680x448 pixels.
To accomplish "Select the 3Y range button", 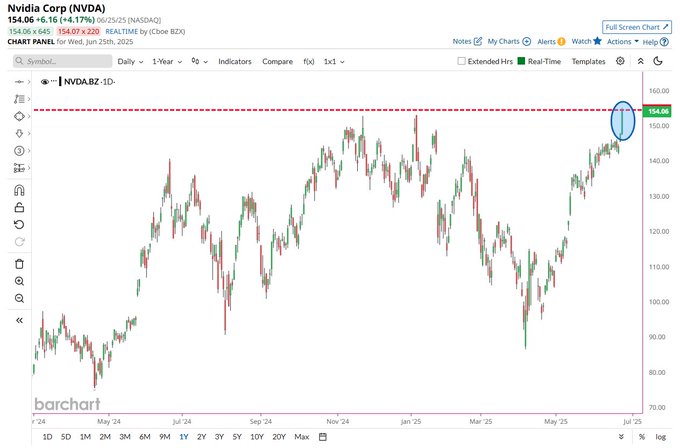I will 219,437.
